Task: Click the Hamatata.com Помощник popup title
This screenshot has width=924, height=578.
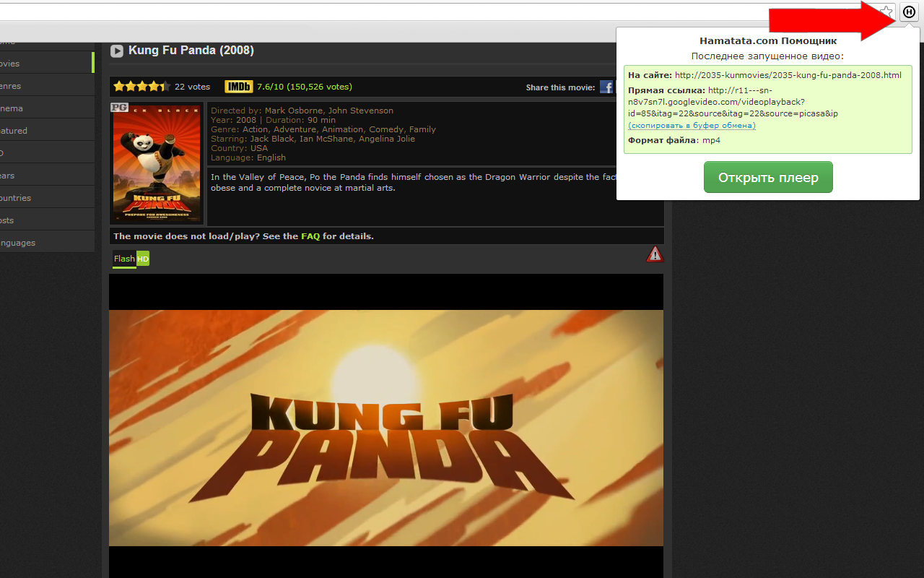Action: pos(768,41)
